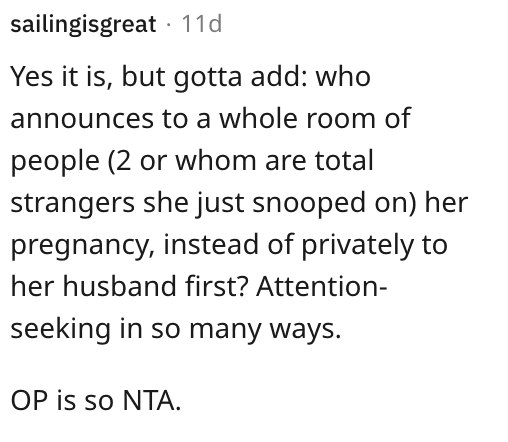
Task: Click the word "strangers" in the comment
Action: point(72,204)
